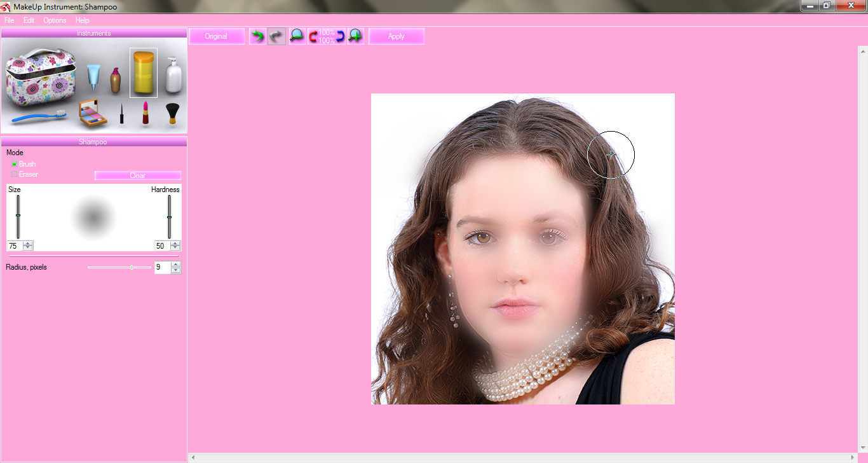The width and height of the screenshot is (868, 463).
Task: Click the Shampoo panel header
Action: (x=93, y=142)
